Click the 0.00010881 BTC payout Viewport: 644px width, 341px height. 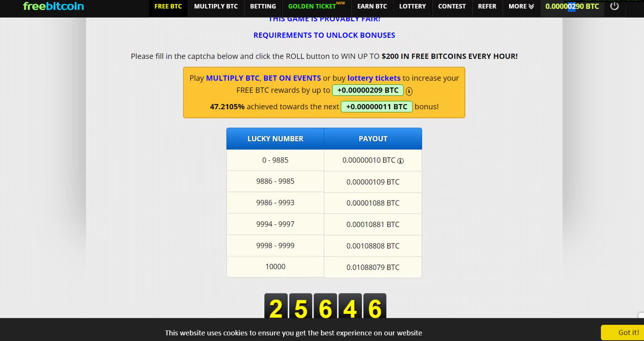pyautogui.click(x=373, y=225)
